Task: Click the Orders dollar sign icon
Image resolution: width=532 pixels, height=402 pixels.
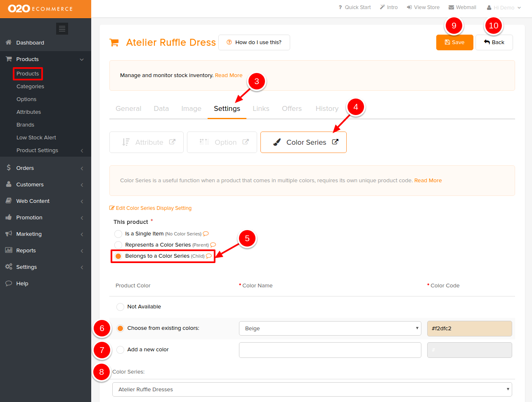Action: click(x=9, y=168)
